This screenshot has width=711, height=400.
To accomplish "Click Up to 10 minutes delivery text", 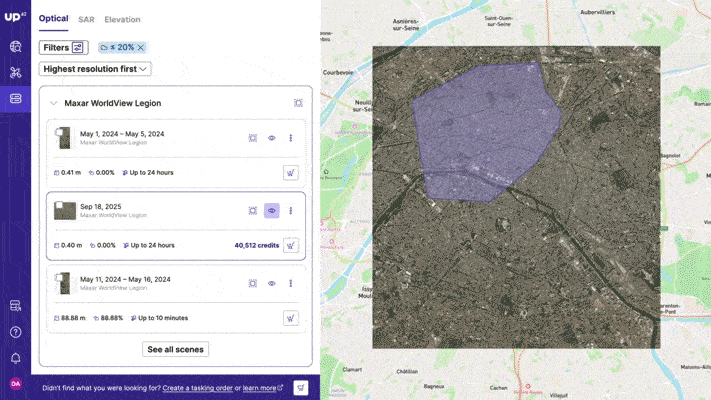I will coord(163,318).
